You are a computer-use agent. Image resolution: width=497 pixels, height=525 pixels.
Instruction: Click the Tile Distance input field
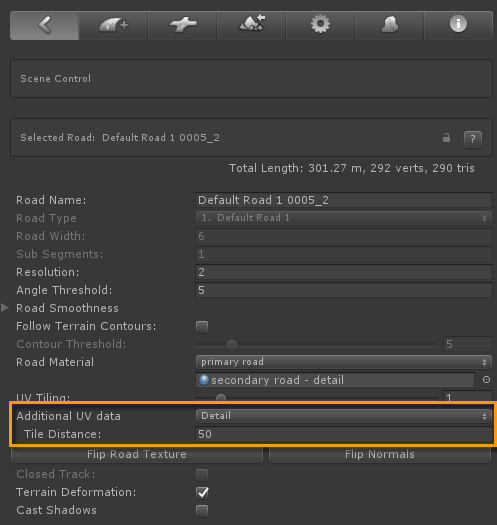point(344,434)
